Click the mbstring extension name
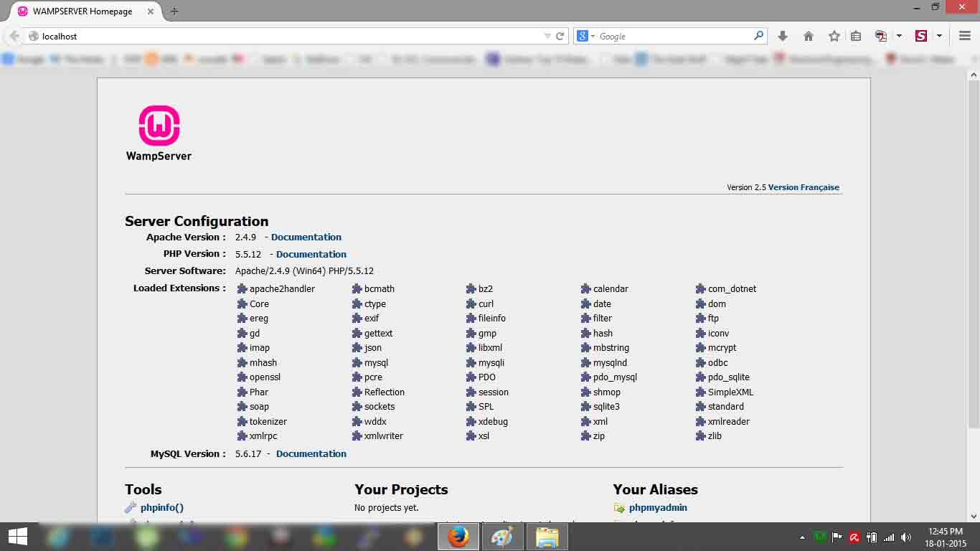The width and height of the screenshot is (980, 551). pos(611,348)
